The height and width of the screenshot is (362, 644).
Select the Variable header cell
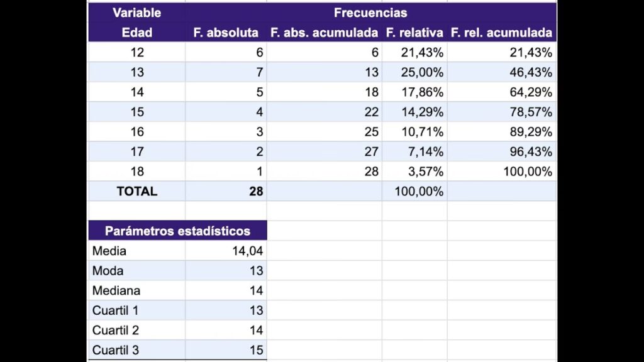click(136, 13)
